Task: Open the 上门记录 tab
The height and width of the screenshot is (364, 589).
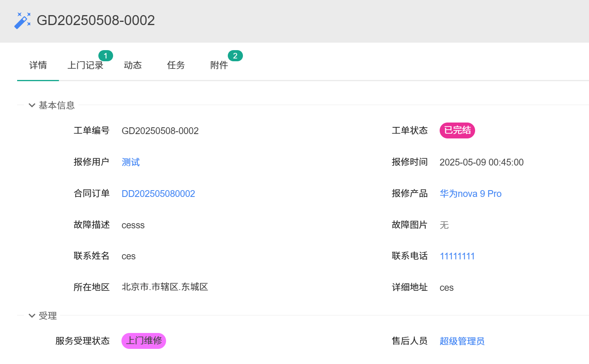Action: [85, 65]
